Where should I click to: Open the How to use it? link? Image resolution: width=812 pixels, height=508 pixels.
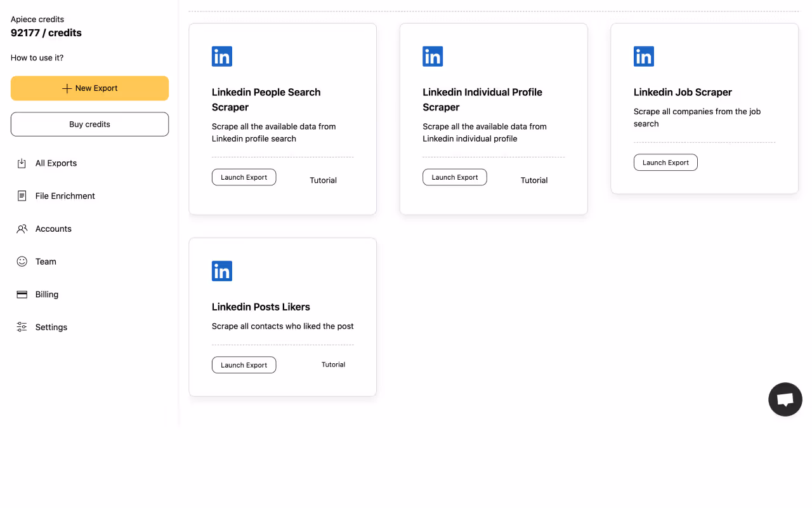pyautogui.click(x=37, y=58)
